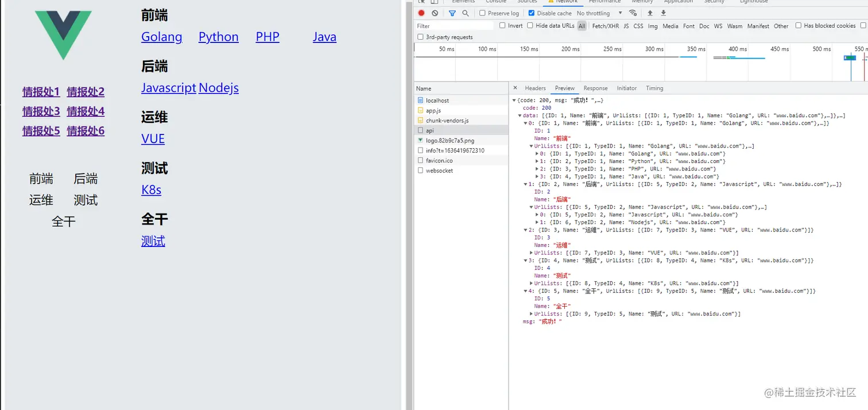Open the PHP link
The width and height of the screenshot is (868, 410).
point(268,37)
